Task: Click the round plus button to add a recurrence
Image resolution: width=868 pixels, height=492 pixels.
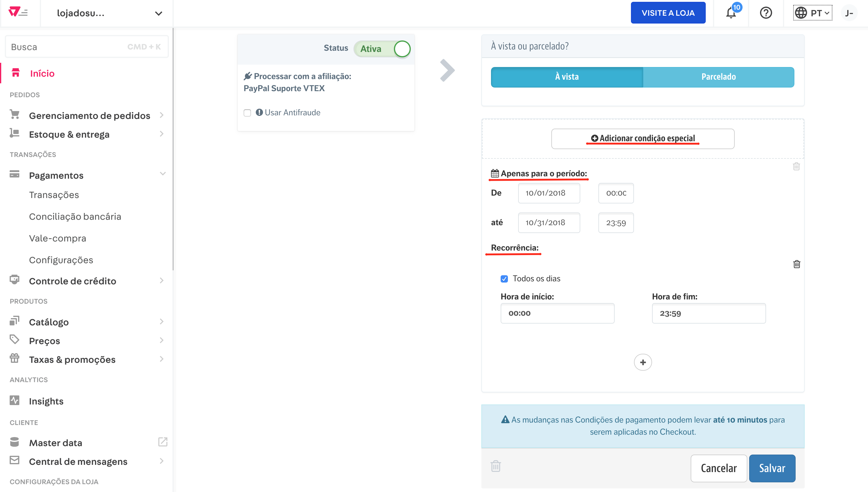Action: coord(642,362)
